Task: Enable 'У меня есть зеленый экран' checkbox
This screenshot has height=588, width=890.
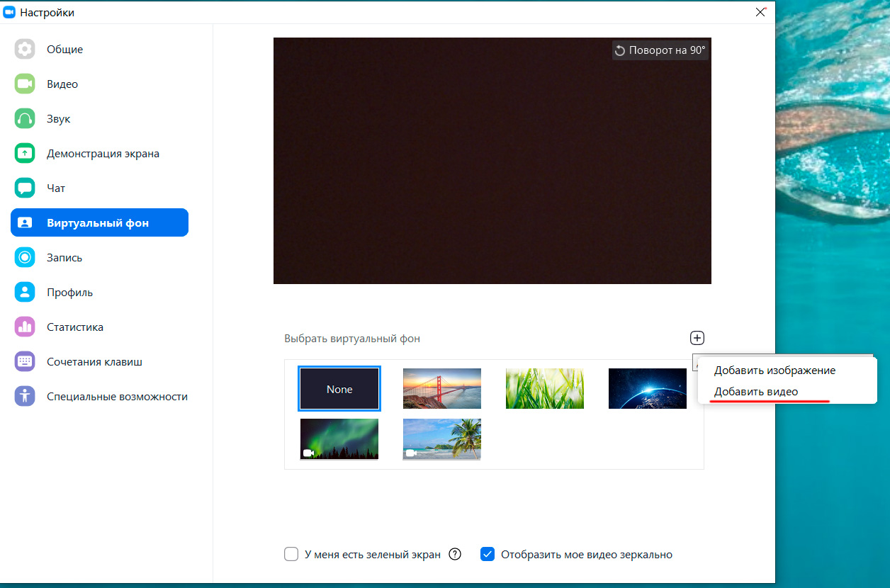Action: (x=291, y=555)
